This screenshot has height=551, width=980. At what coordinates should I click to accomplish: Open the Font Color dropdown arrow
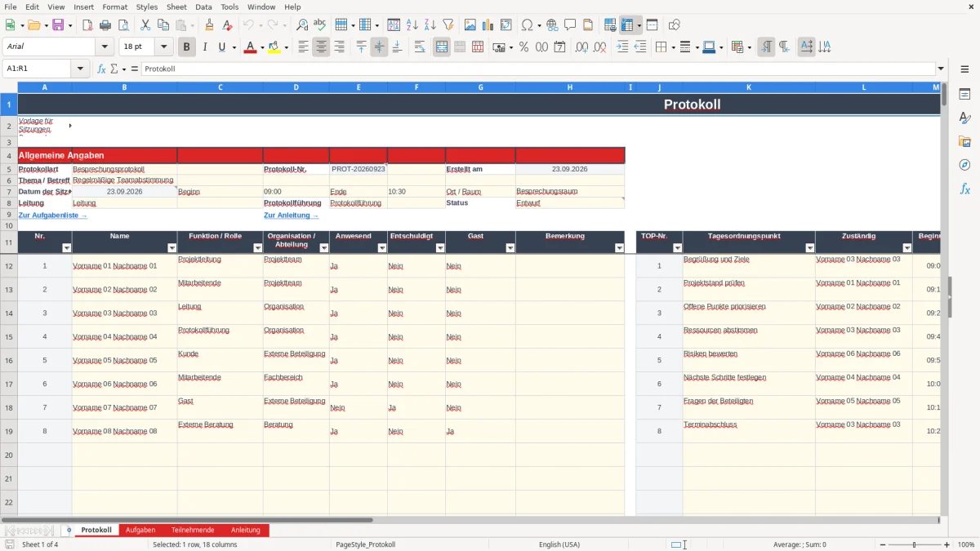pyautogui.click(x=262, y=47)
